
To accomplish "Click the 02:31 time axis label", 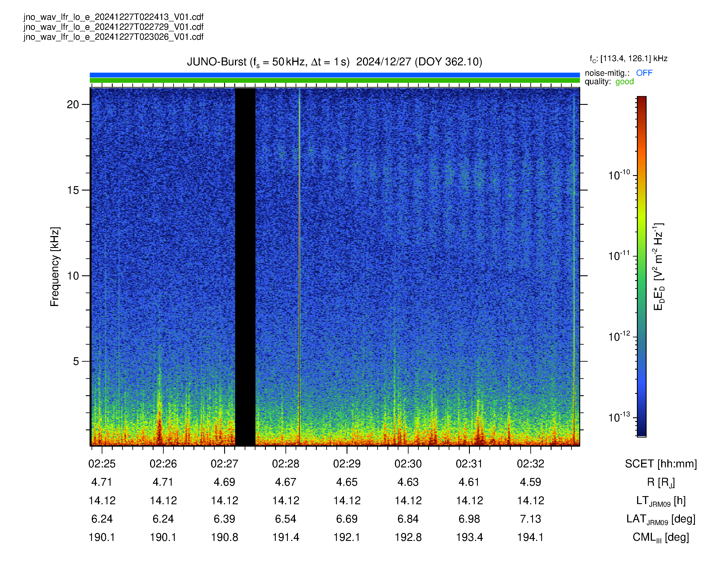I will [x=469, y=464].
